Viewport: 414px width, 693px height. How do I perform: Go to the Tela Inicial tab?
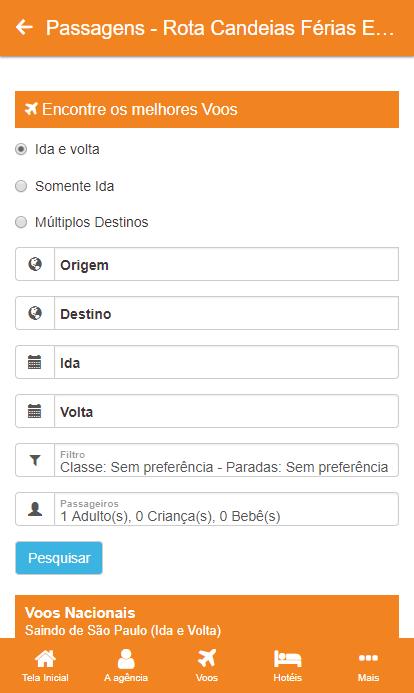click(x=45, y=666)
